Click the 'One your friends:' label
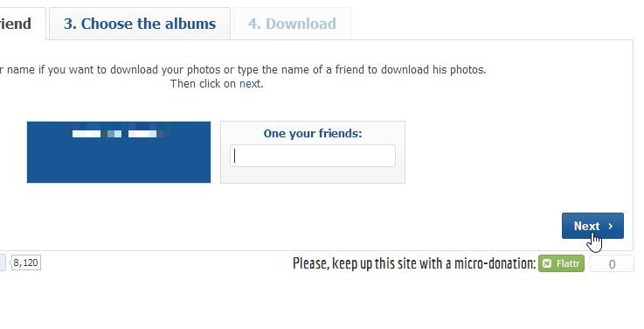The height and width of the screenshot is (329, 644). [313, 133]
